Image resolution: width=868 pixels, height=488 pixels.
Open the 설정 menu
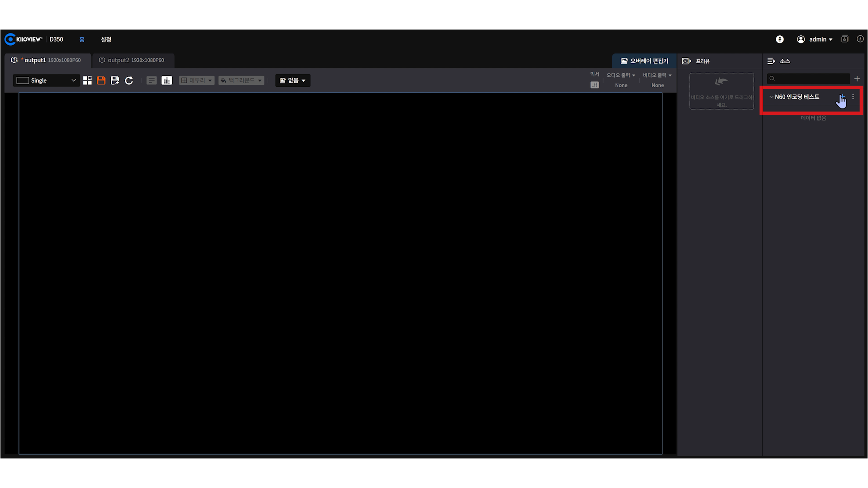106,39
